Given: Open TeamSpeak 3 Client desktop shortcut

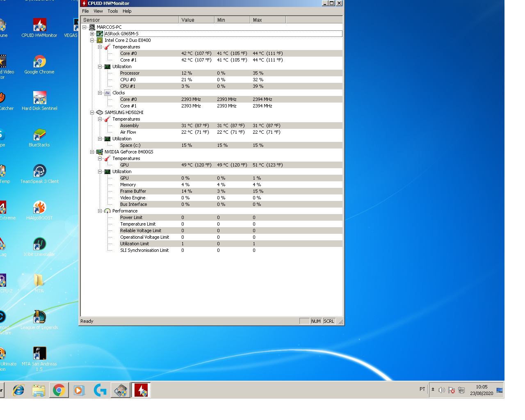Looking at the screenshot, I should pos(39,174).
